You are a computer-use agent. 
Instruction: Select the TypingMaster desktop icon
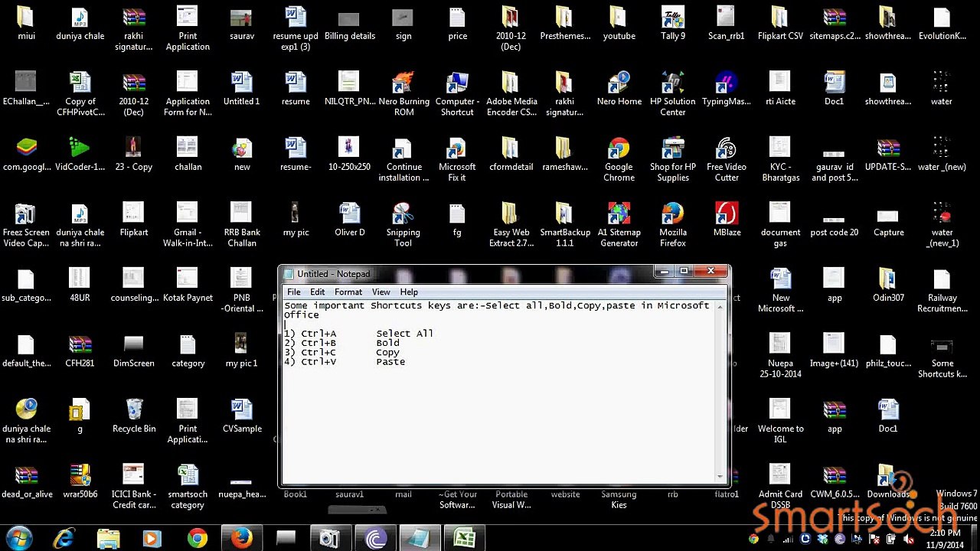(727, 89)
